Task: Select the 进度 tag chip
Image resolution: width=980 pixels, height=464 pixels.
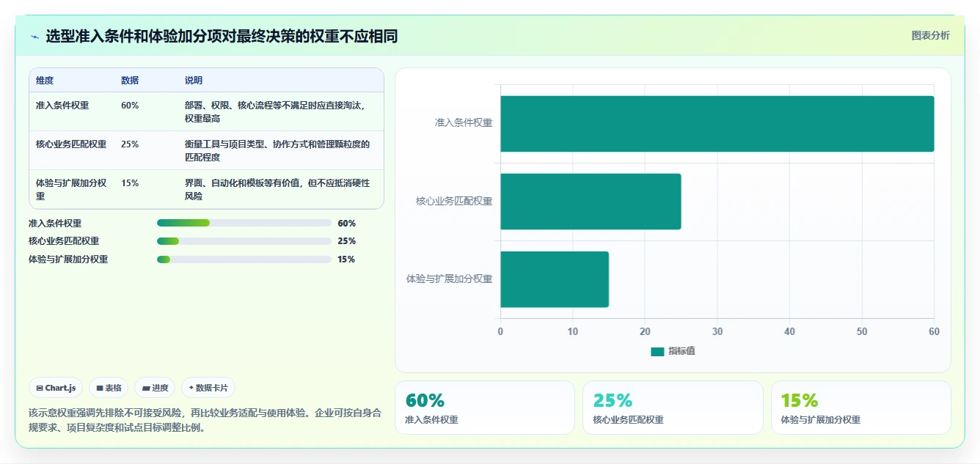Action: point(155,388)
